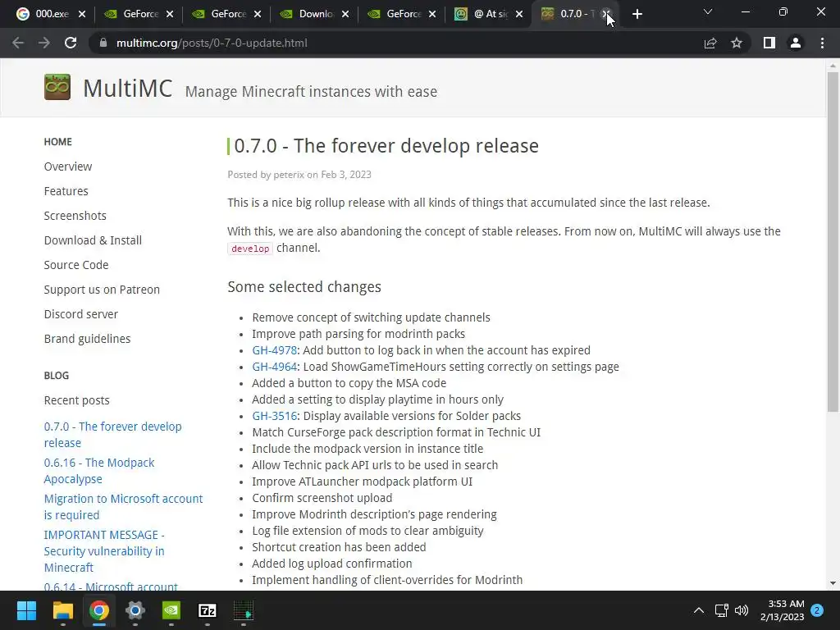This screenshot has width=840, height=630.
Task: Open the share this page icon
Action: click(x=710, y=43)
